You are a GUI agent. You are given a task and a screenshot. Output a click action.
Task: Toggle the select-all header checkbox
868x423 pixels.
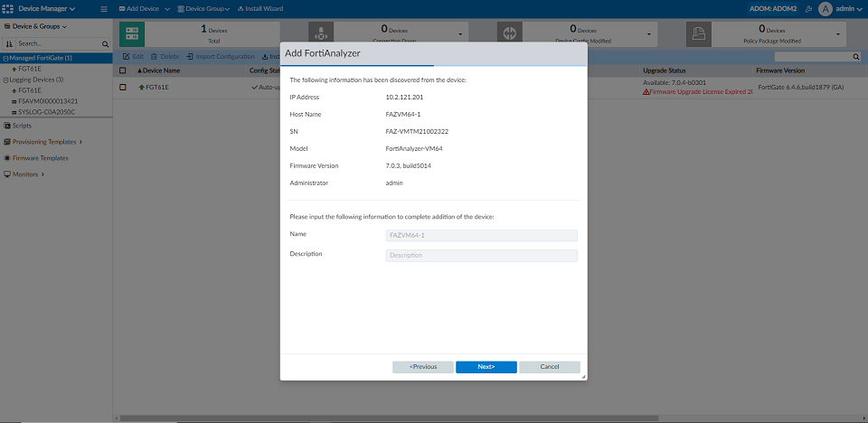click(123, 70)
